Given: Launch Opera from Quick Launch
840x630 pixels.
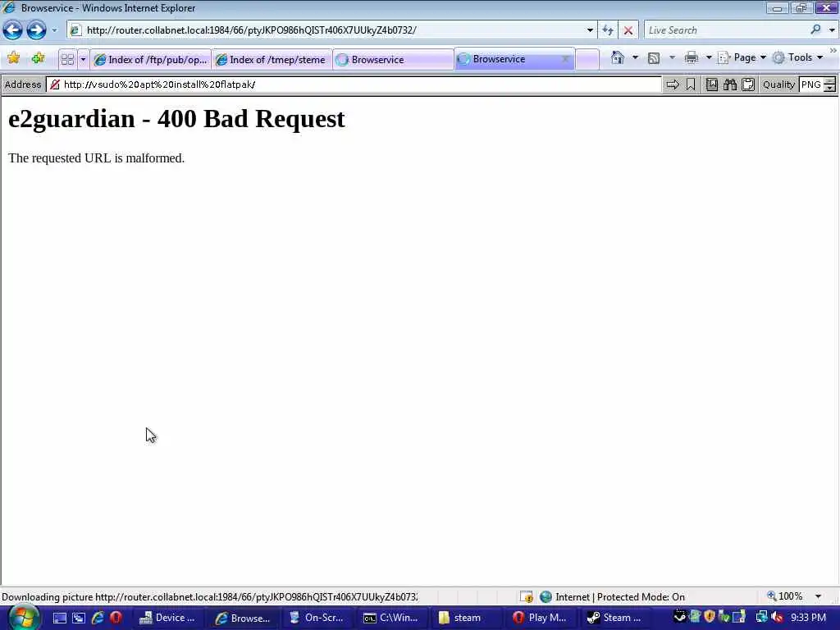Looking at the screenshot, I should 116,618.
